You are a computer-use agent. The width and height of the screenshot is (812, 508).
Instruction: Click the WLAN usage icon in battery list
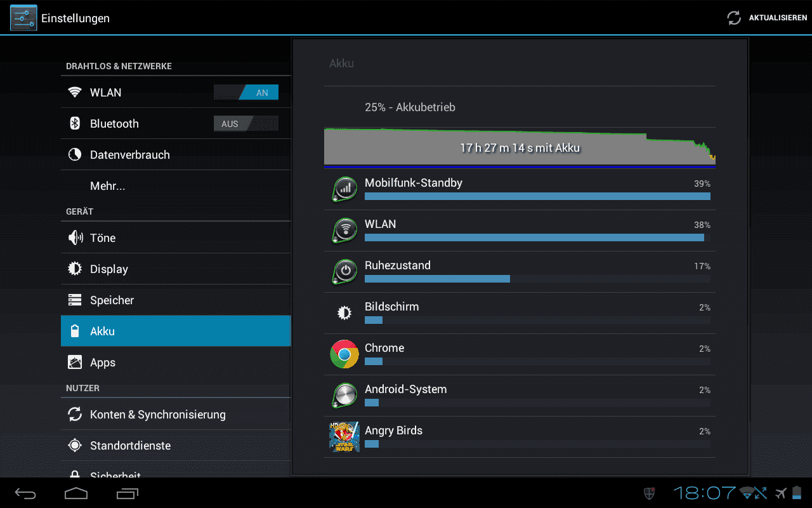pyautogui.click(x=344, y=230)
